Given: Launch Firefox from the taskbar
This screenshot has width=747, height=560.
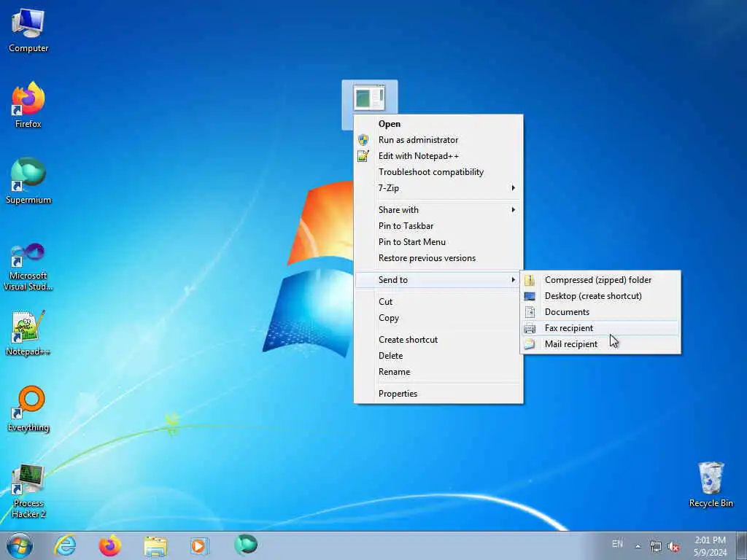Looking at the screenshot, I should [x=109, y=545].
